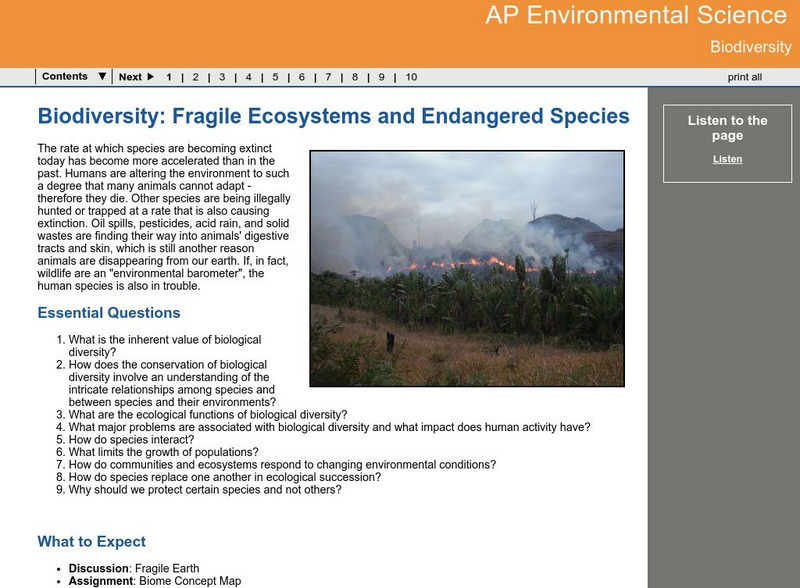Navigate to page 3
This screenshot has width=800, height=588.
pyautogui.click(x=222, y=77)
